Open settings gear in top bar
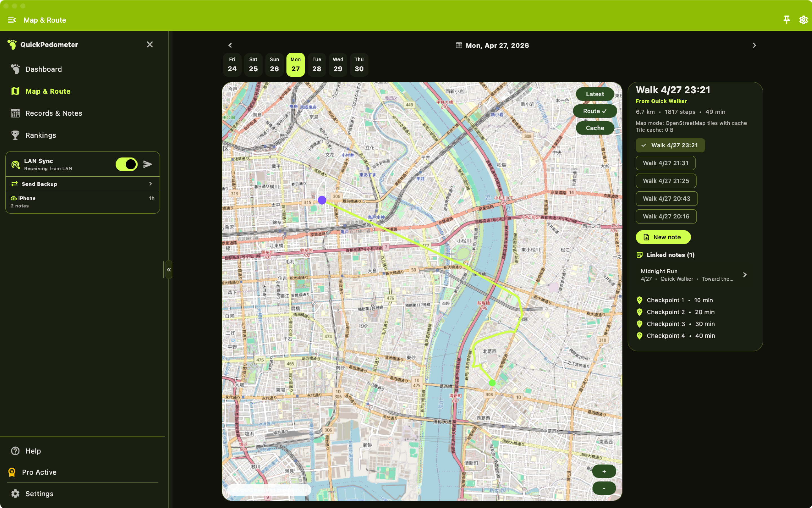 pyautogui.click(x=803, y=20)
